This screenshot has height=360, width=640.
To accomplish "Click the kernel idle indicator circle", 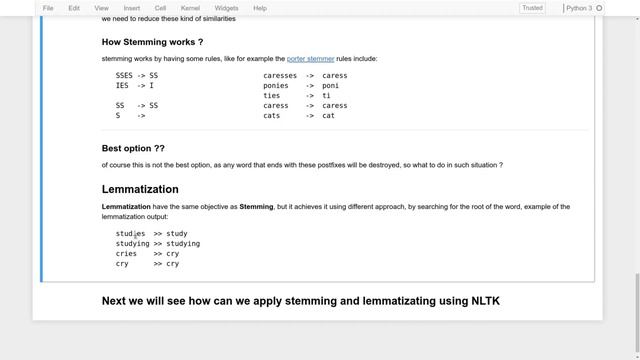I will tap(599, 8).
